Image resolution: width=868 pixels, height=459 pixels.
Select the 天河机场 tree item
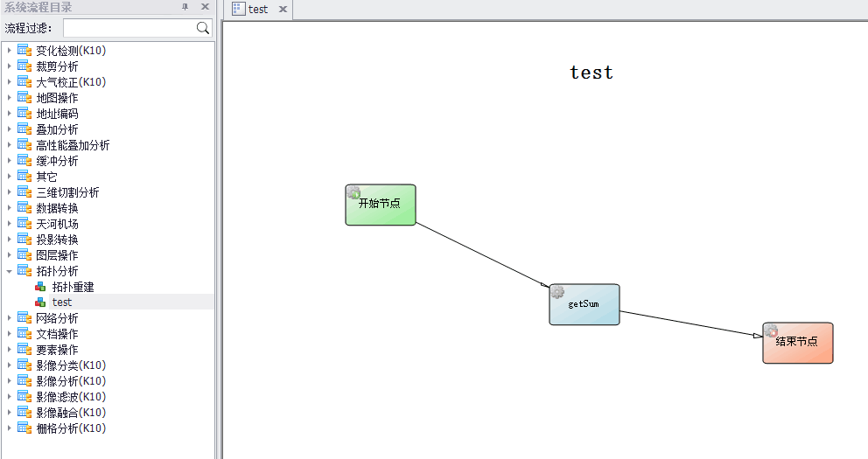pos(57,224)
